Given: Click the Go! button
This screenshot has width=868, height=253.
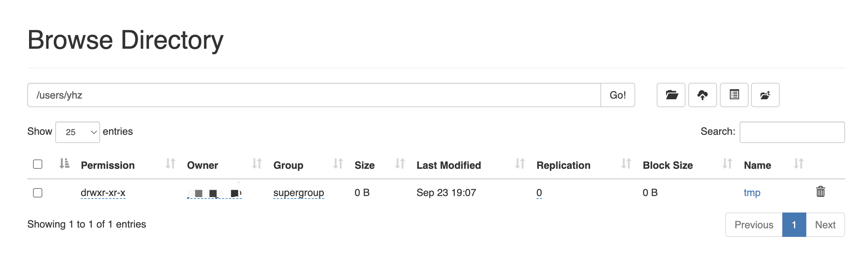Looking at the screenshot, I should click(x=618, y=95).
